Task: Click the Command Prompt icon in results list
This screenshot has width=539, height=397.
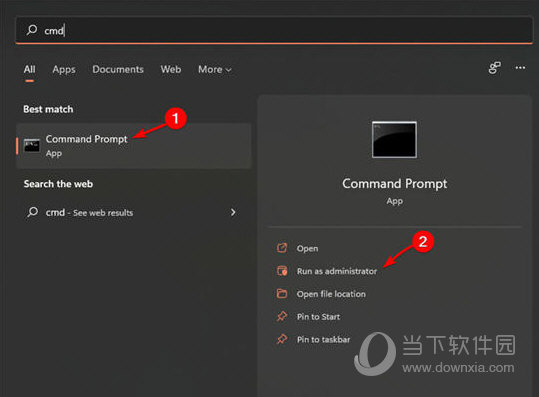Action: click(32, 146)
